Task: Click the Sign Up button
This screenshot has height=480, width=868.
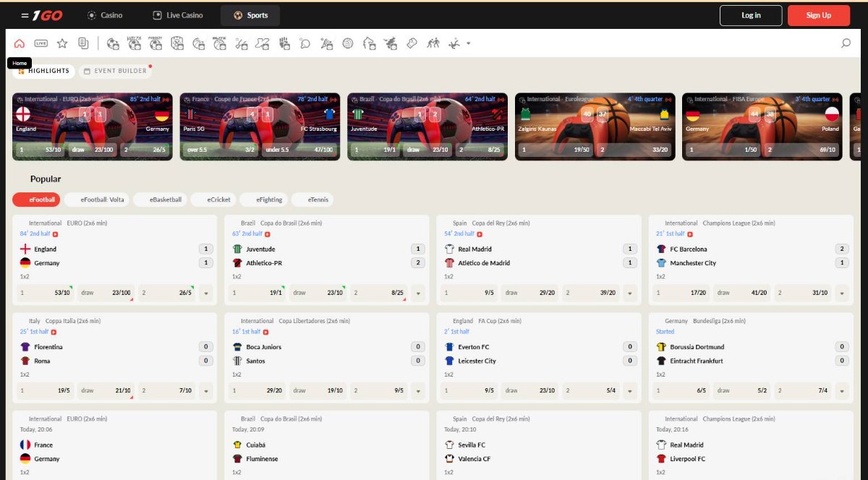Action: tap(819, 14)
